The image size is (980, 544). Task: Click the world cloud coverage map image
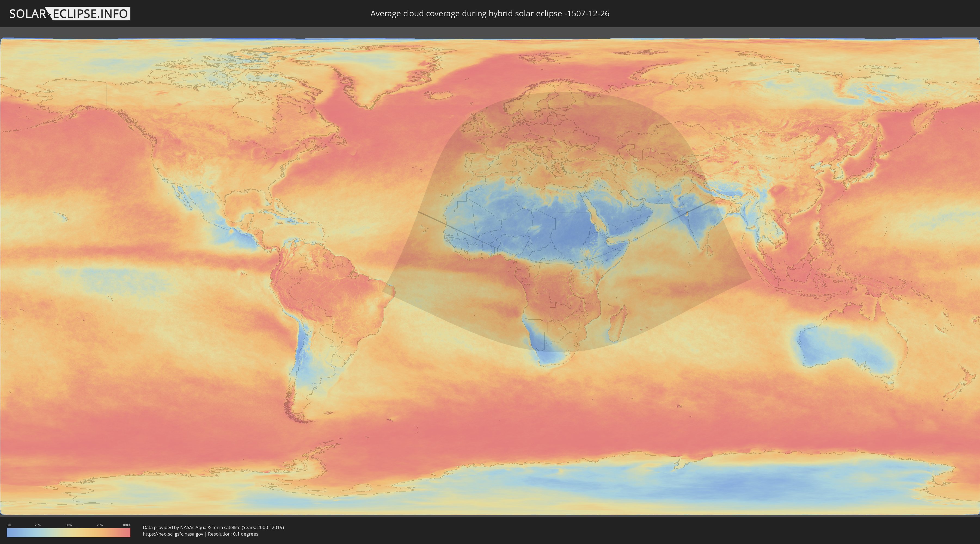(x=490, y=276)
